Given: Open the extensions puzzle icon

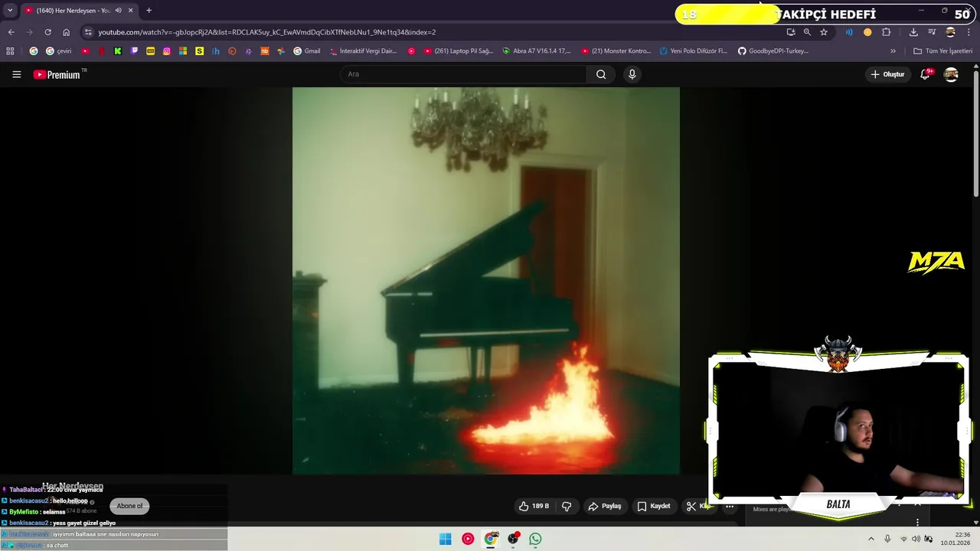Looking at the screenshot, I should pos(887,32).
